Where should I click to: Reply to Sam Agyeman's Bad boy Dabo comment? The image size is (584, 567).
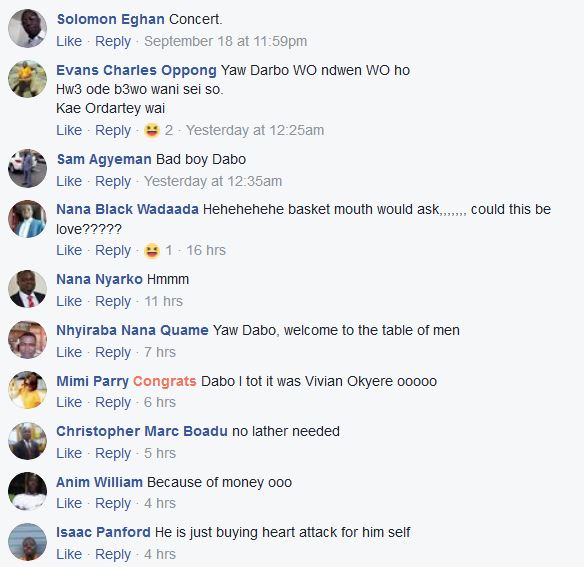113,181
